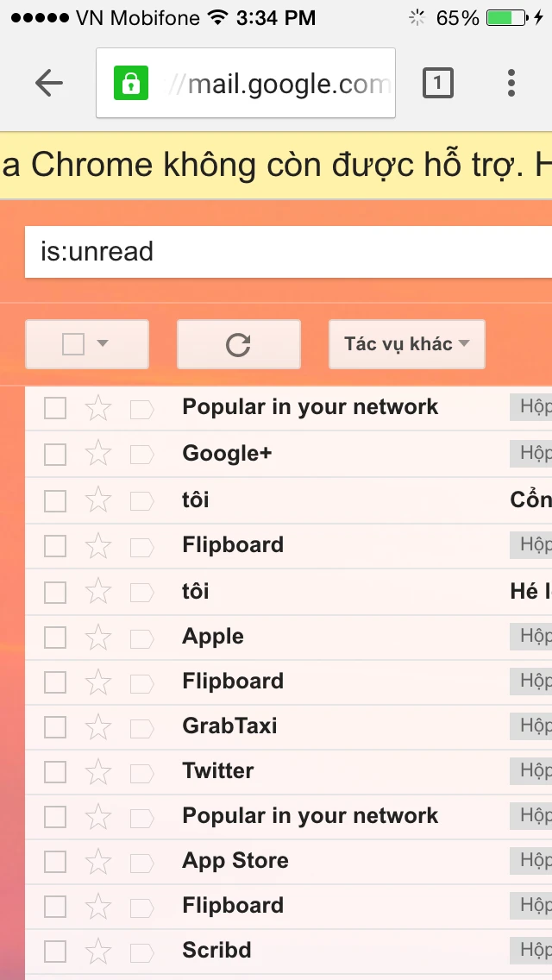Star the Scribd email
This screenshot has width=552, height=980.
coord(98,952)
